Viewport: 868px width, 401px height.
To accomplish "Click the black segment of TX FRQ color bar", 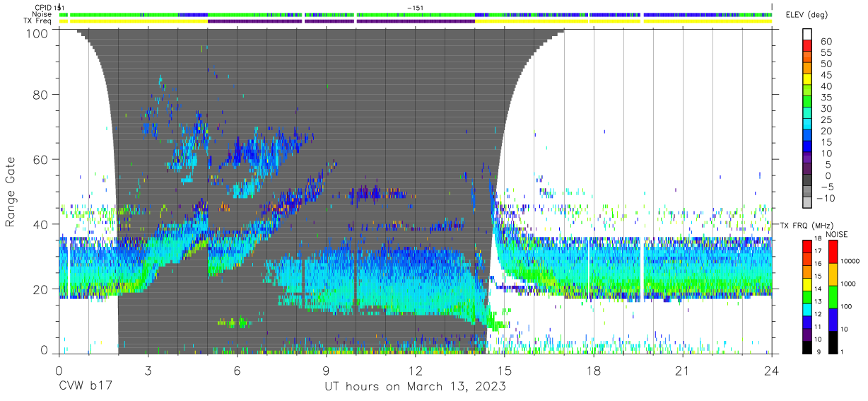I will tap(807, 347).
